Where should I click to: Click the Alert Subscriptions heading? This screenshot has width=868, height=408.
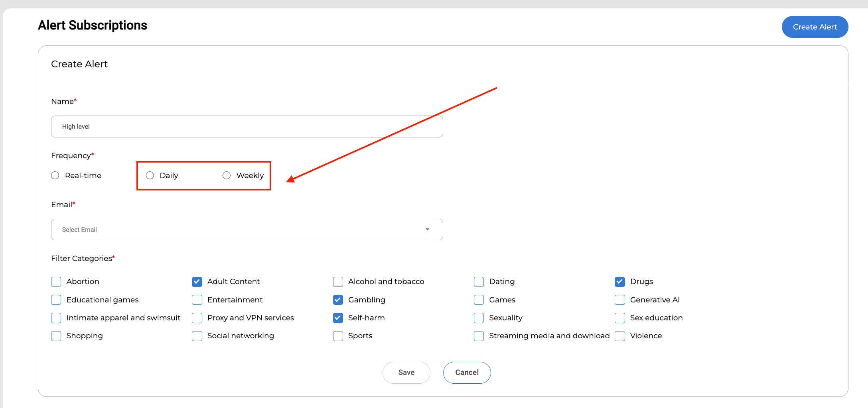click(x=93, y=25)
